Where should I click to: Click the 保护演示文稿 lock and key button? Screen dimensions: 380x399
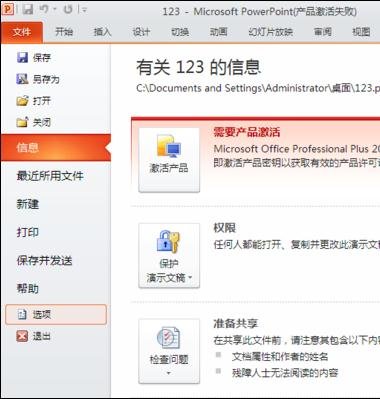click(x=169, y=256)
